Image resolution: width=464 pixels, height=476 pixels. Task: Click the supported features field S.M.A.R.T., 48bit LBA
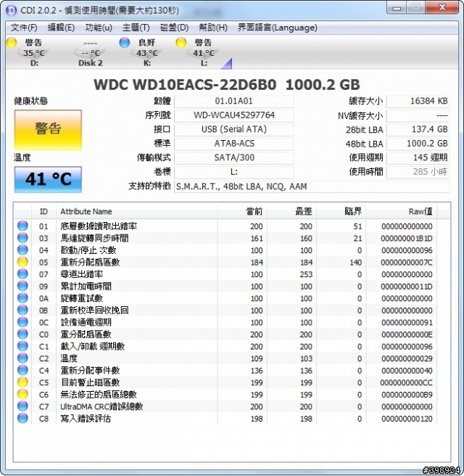click(312, 186)
